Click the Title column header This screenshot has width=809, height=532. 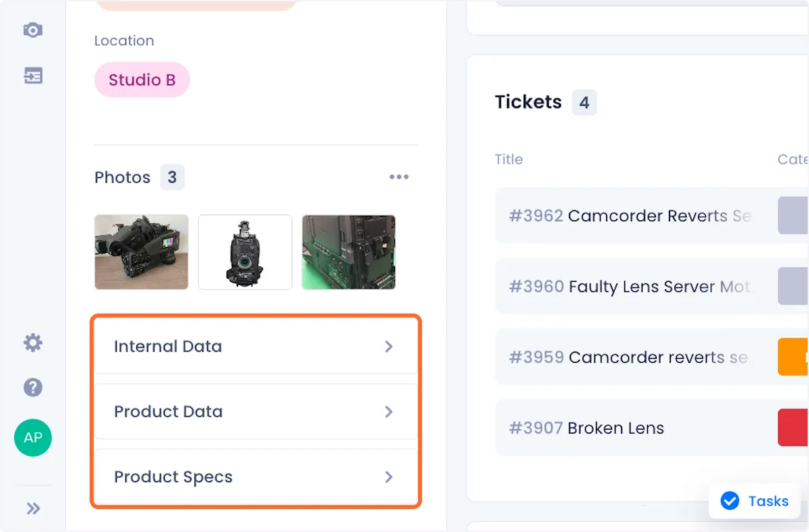pos(509,159)
